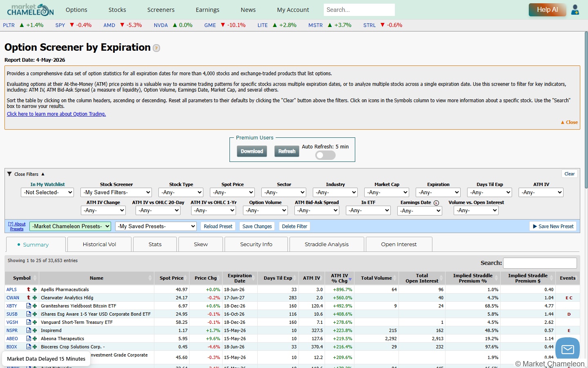Click green plus icon in BIOX row
The width and height of the screenshot is (588, 368).
35,347
